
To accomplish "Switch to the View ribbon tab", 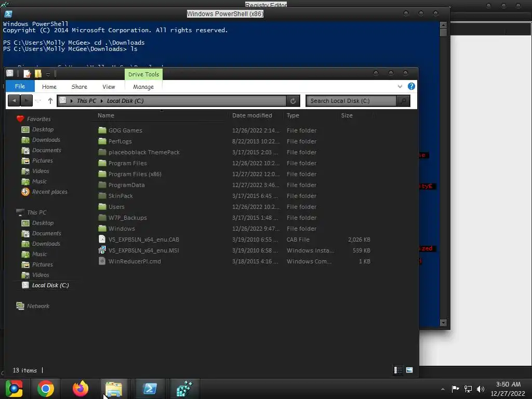I will coord(109,87).
